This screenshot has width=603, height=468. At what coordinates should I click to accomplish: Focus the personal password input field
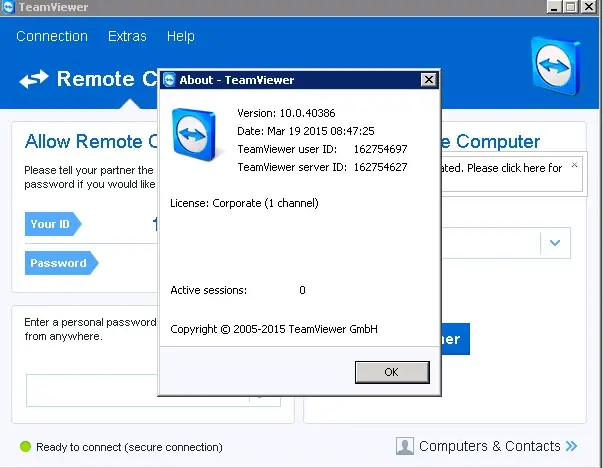tap(92, 390)
